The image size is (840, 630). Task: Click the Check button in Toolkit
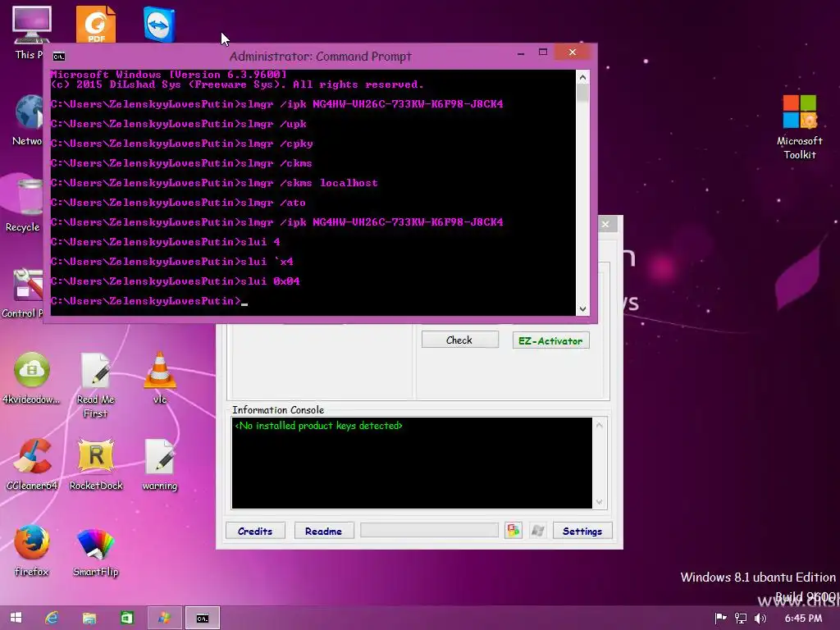click(x=459, y=340)
